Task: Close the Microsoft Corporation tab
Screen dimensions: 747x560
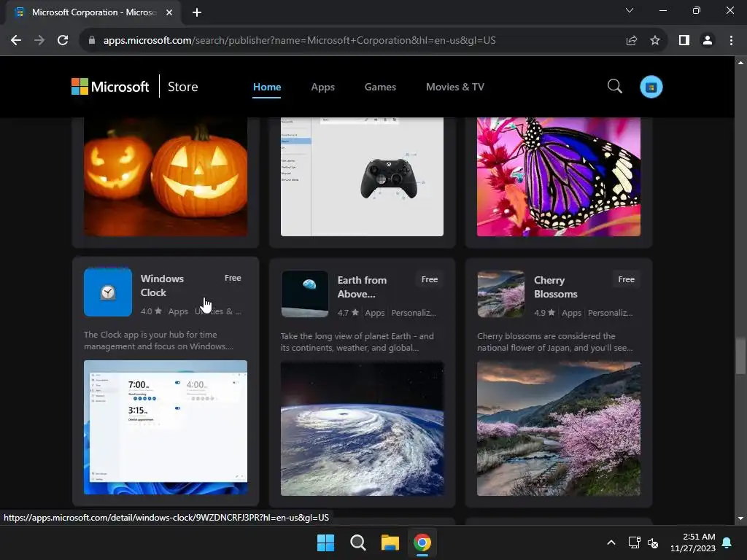Action: coord(169,12)
